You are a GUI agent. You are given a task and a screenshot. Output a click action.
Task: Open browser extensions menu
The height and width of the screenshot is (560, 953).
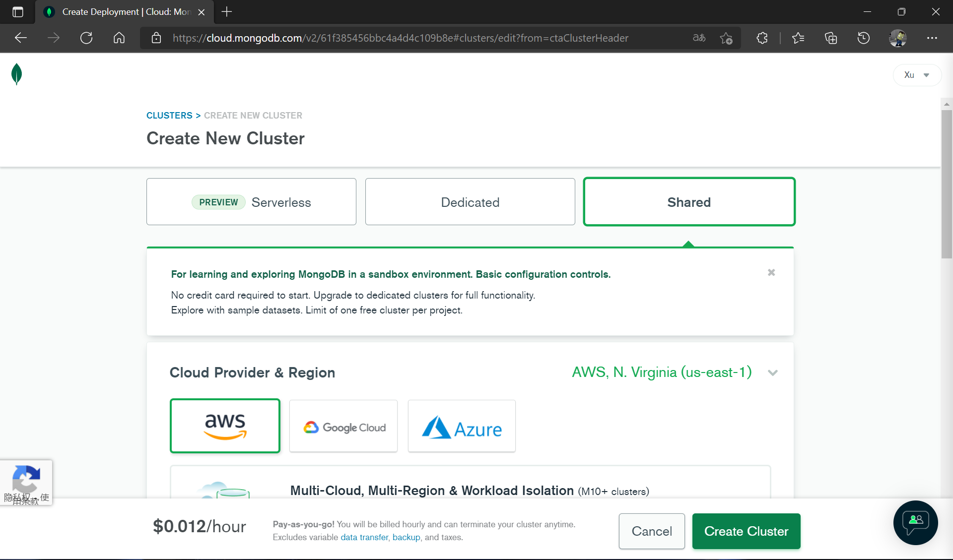click(762, 38)
